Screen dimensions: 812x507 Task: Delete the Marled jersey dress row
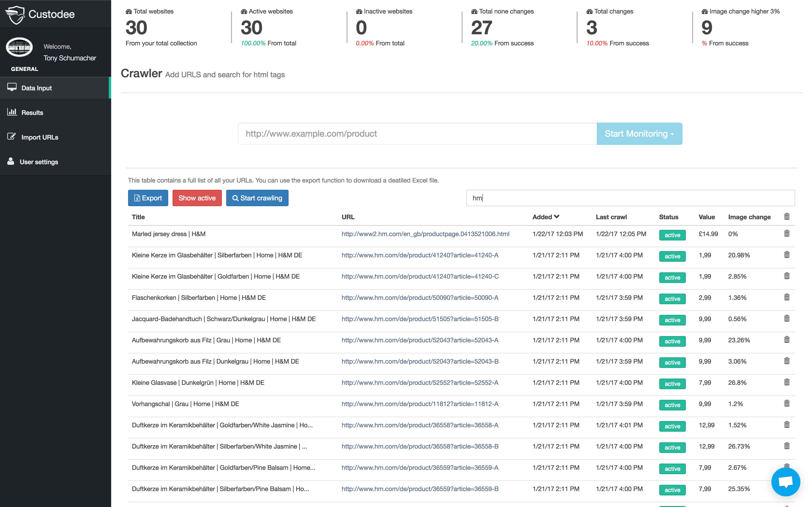click(x=786, y=233)
